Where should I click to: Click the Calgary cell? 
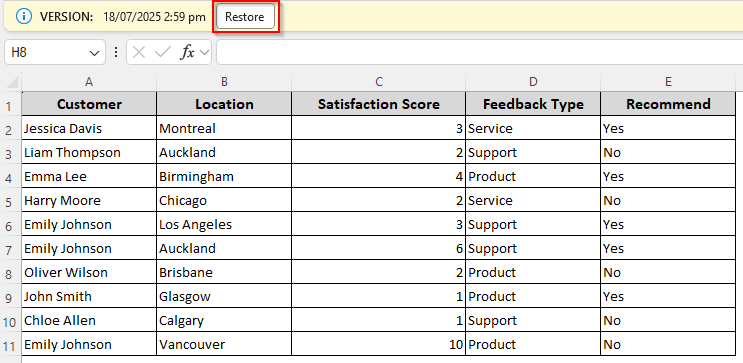(x=224, y=320)
